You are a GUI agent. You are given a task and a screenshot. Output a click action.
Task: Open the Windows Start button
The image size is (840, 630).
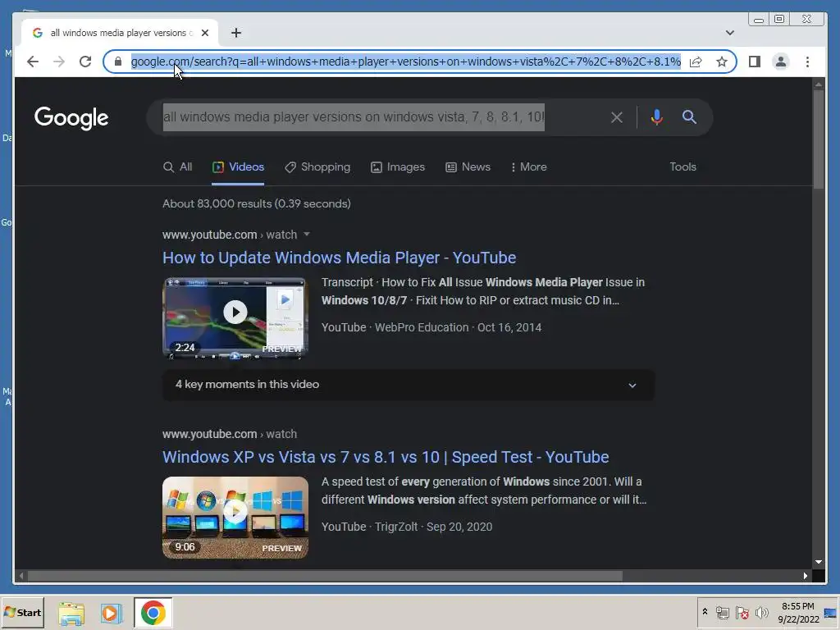22,613
